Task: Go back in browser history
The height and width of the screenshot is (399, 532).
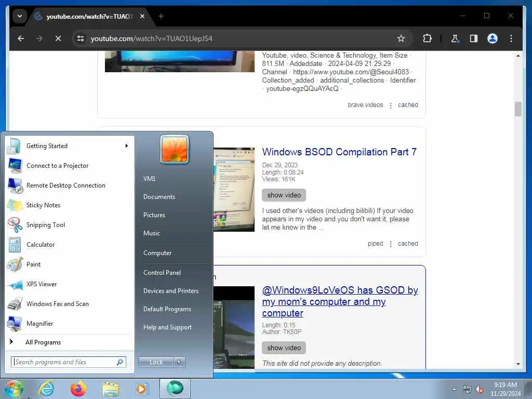Action: pos(21,38)
